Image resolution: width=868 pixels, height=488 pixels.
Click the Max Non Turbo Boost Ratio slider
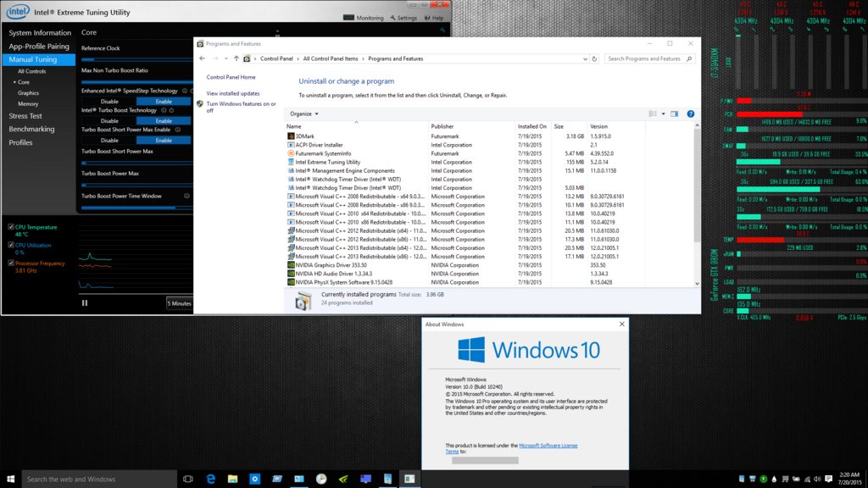pyautogui.click(x=136, y=82)
